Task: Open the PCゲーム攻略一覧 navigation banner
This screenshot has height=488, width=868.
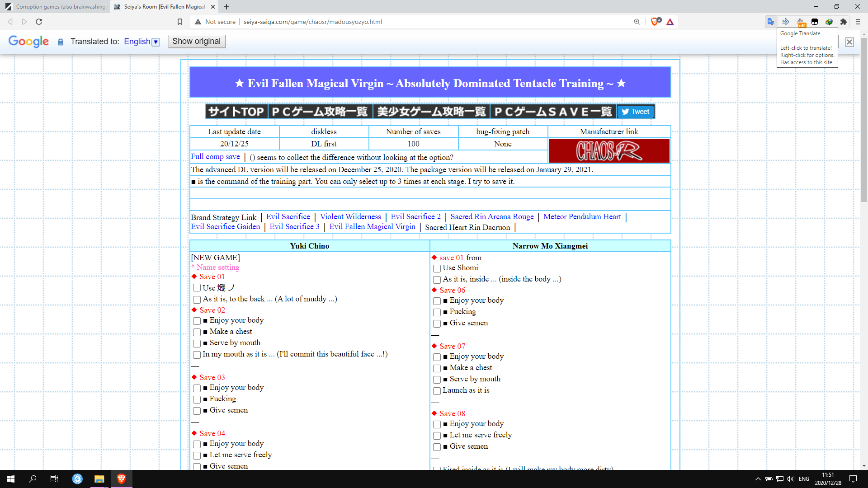Action: pyautogui.click(x=320, y=112)
